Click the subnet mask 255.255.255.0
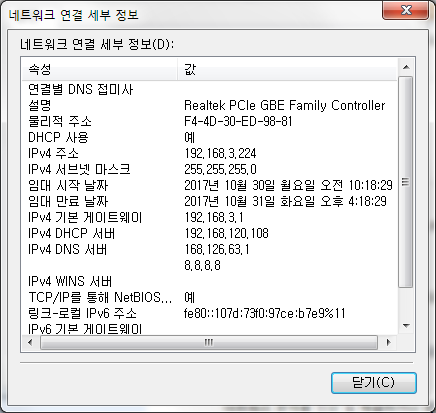This screenshot has width=436, height=413. click(x=221, y=169)
